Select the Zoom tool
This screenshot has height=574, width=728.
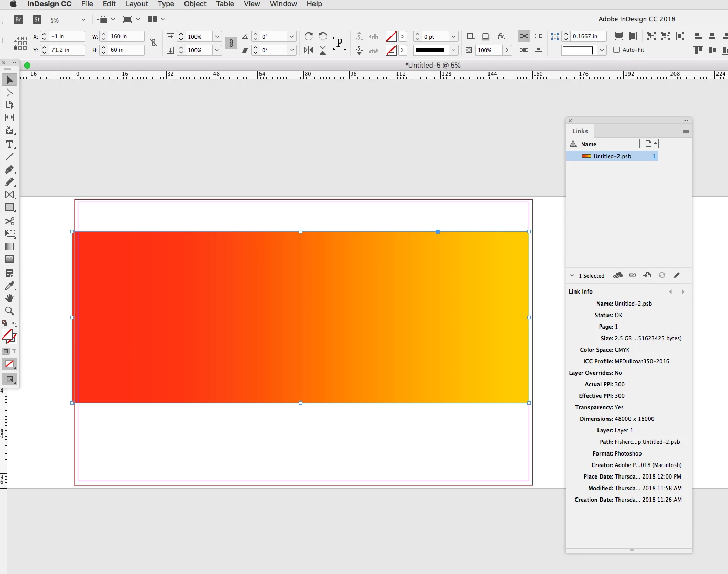(9, 311)
